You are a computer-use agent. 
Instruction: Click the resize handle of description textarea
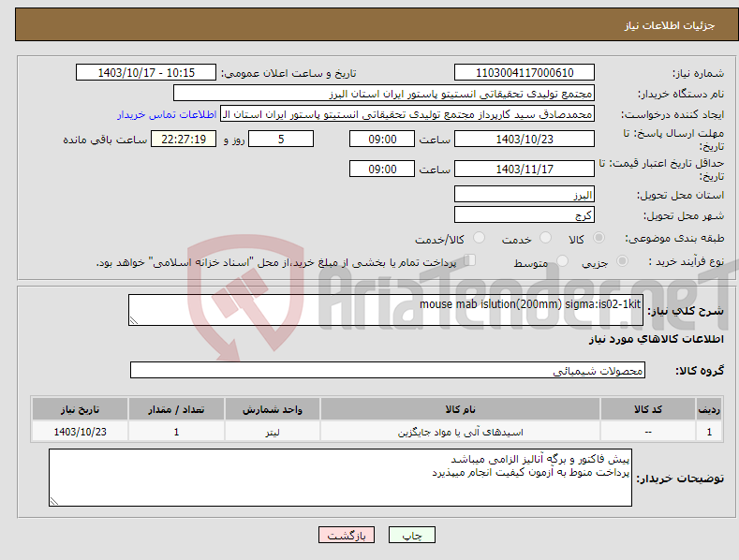pos(134,320)
